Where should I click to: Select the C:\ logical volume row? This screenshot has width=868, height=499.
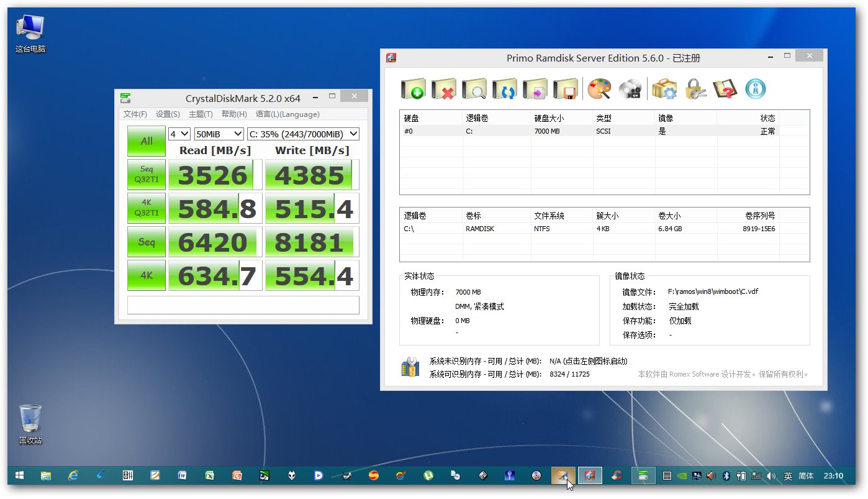tap(589, 229)
